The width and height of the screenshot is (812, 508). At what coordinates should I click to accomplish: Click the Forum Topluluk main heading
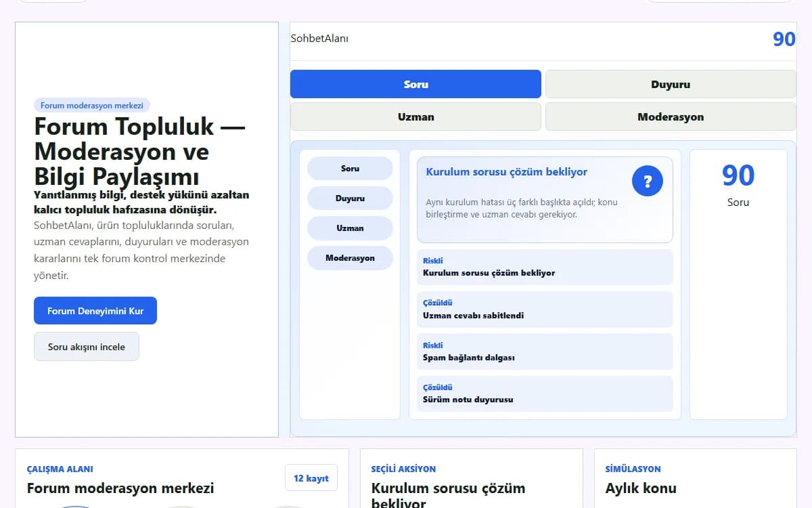[x=140, y=152]
